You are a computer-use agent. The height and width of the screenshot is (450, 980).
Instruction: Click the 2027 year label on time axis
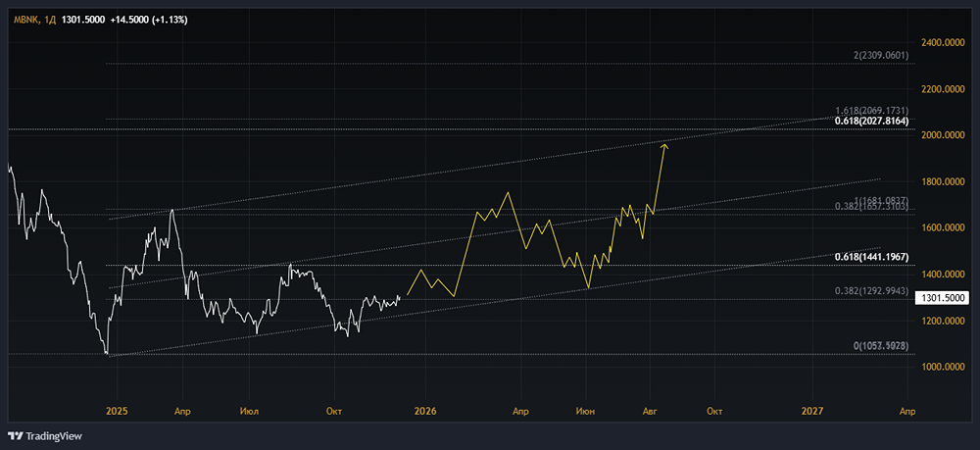811,410
